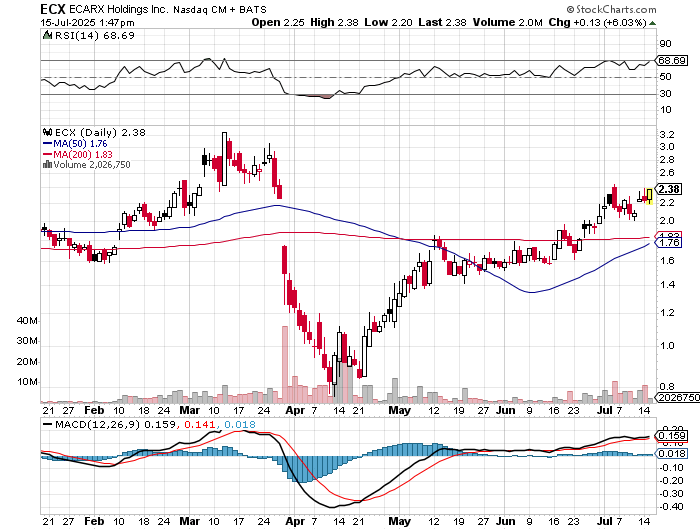This screenshot has width=700, height=530.
Task: Select the ECX ticker symbol in header
Action: click(53, 9)
